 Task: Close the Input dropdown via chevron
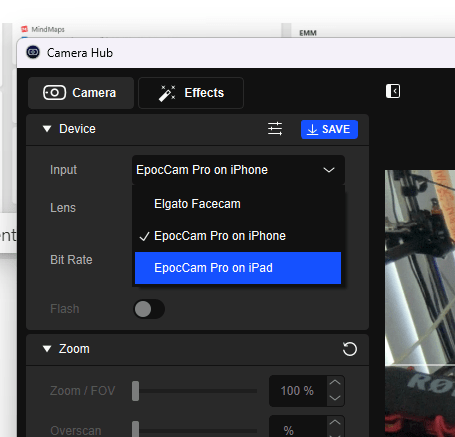(329, 170)
